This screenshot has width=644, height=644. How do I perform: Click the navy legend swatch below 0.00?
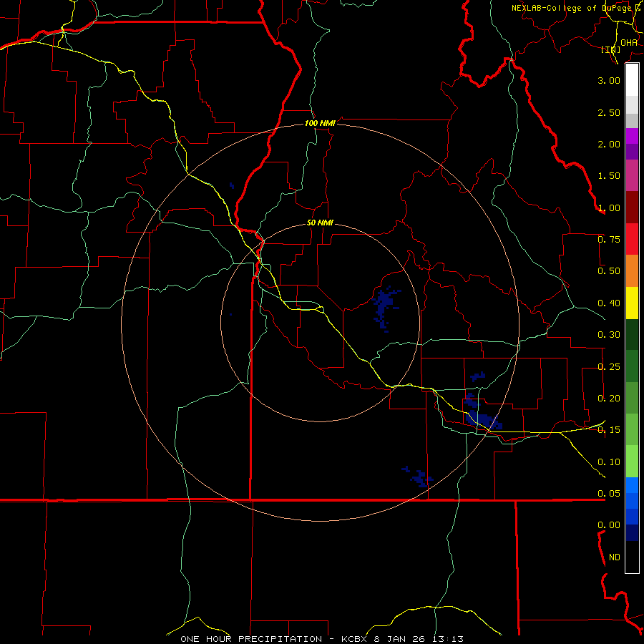(632, 532)
